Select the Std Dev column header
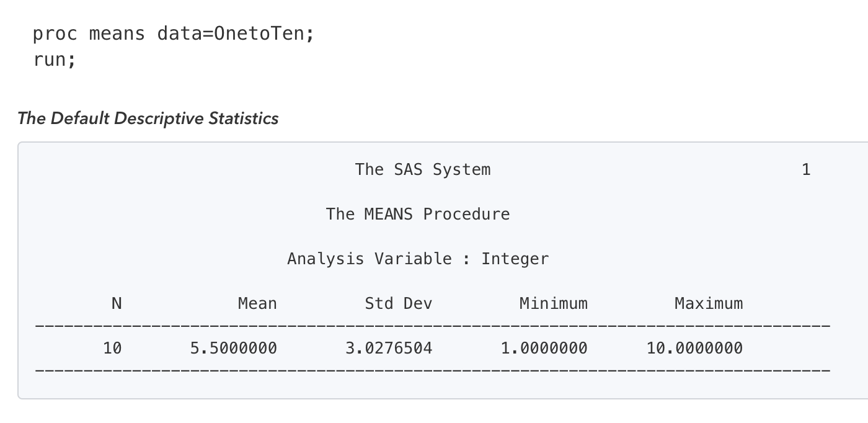This screenshot has height=423, width=868. [x=398, y=303]
